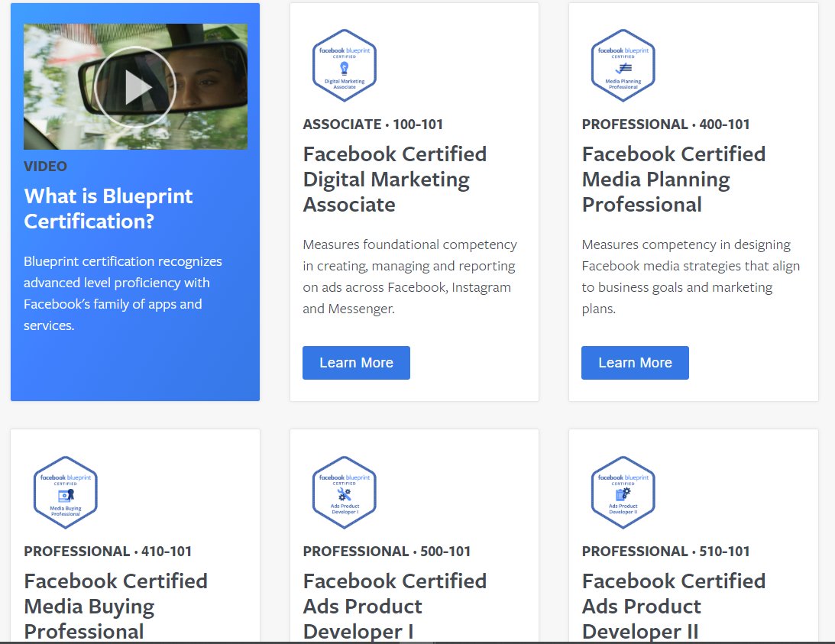Click the Media Planning Professional badge icon
835x644 pixels.
(x=623, y=66)
